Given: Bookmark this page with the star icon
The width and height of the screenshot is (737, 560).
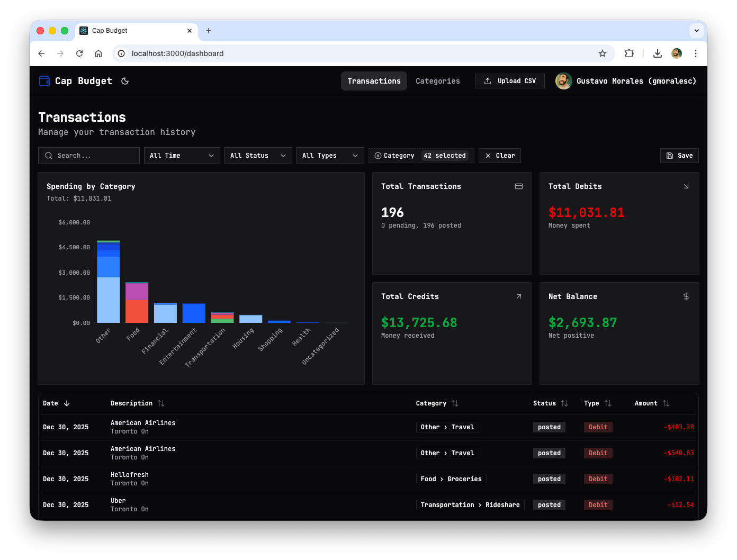Looking at the screenshot, I should coord(602,53).
